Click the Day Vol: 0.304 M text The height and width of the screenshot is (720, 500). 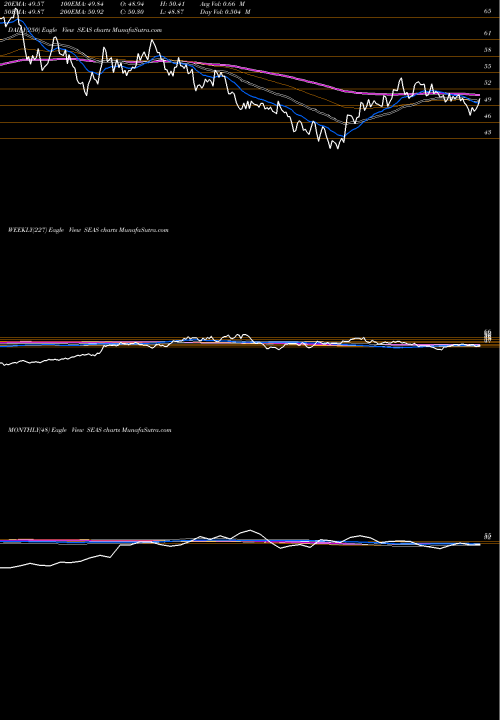click(225, 11)
